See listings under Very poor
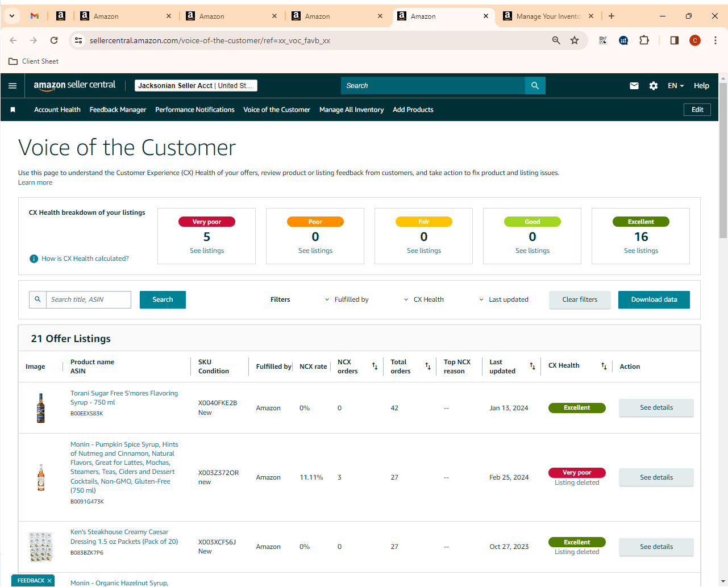This screenshot has width=728, height=587. pos(207,251)
